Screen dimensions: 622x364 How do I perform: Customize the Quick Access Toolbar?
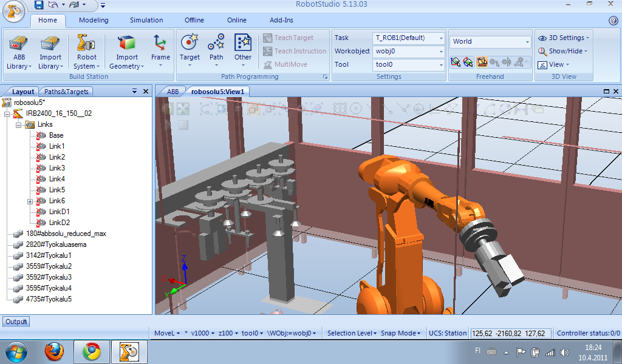pos(103,5)
